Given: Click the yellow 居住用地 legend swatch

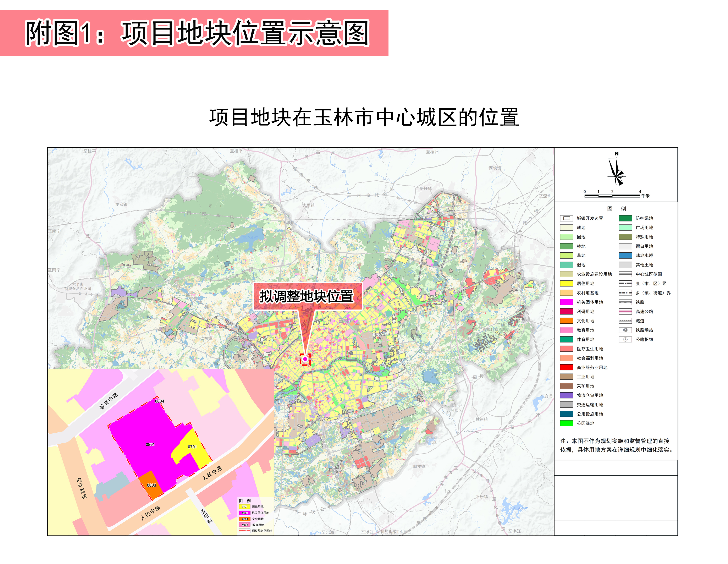Looking at the screenshot, I should pos(566,283).
